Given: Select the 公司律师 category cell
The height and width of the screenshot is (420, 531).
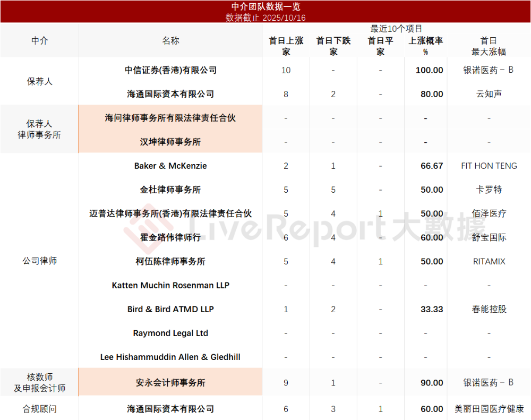Looking at the screenshot, I should click(40, 261).
